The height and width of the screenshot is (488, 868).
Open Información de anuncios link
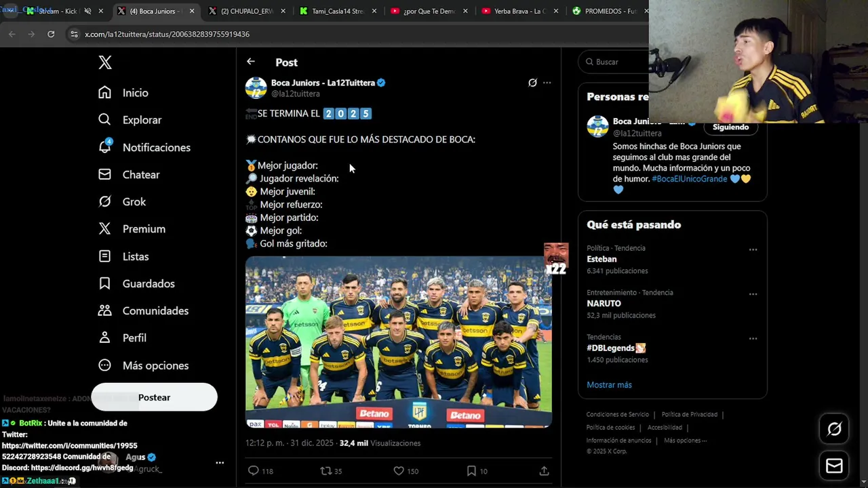(x=618, y=441)
